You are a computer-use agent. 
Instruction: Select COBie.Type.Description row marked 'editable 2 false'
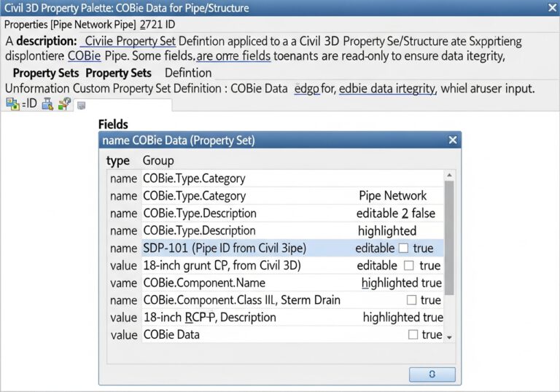[276, 213]
